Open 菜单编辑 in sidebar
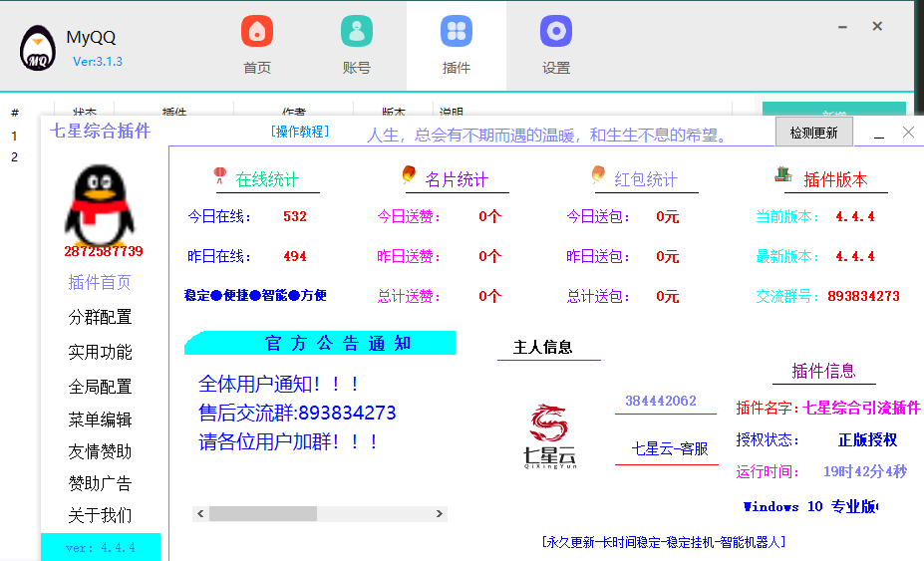This screenshot has height=561, width=924. (x=100, y=420)
